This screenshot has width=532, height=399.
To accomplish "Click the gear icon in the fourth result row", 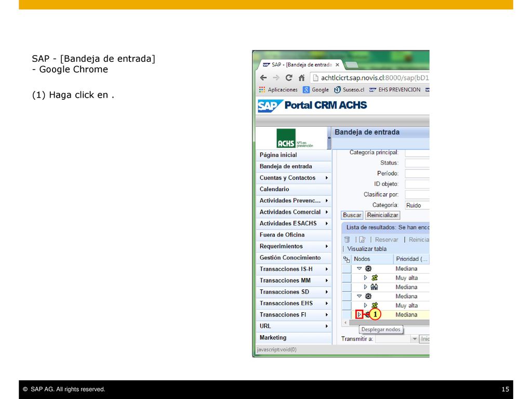I will click(x=368, y=296).
